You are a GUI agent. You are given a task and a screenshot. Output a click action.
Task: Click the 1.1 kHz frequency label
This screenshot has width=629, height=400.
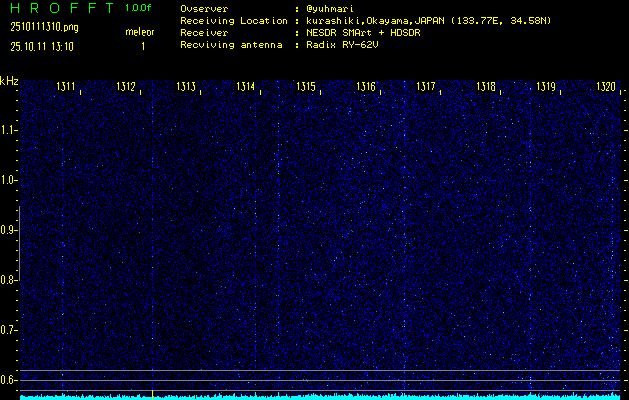[x=9, y=130]
